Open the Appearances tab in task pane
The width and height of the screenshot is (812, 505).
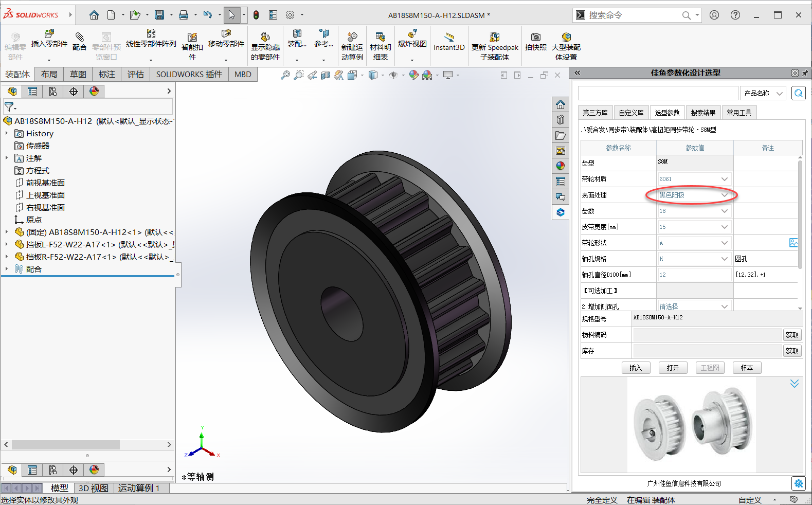click(561, 166)
